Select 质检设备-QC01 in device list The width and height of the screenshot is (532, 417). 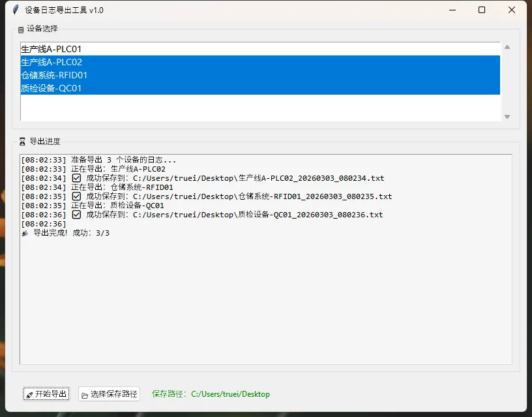pyautogui.click(x=260, y=88)
